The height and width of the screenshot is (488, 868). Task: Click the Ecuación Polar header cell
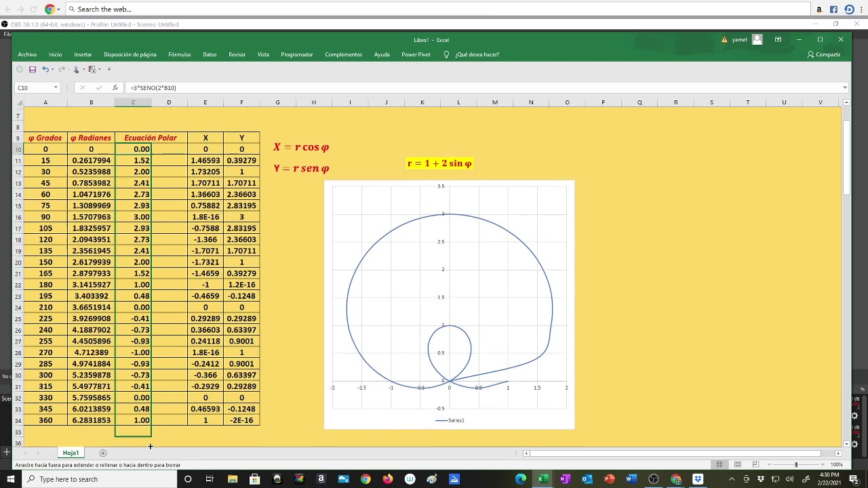(x=151, y=138)
